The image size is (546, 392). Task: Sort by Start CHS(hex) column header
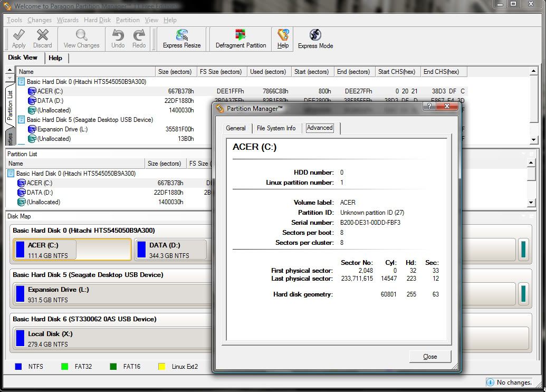[x=397, y=72]
